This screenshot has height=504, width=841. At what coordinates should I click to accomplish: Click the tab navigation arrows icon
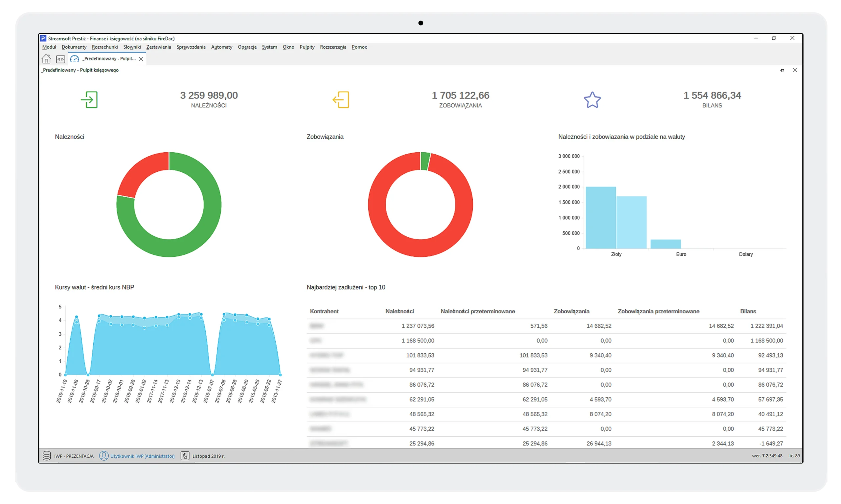(60, 59)
